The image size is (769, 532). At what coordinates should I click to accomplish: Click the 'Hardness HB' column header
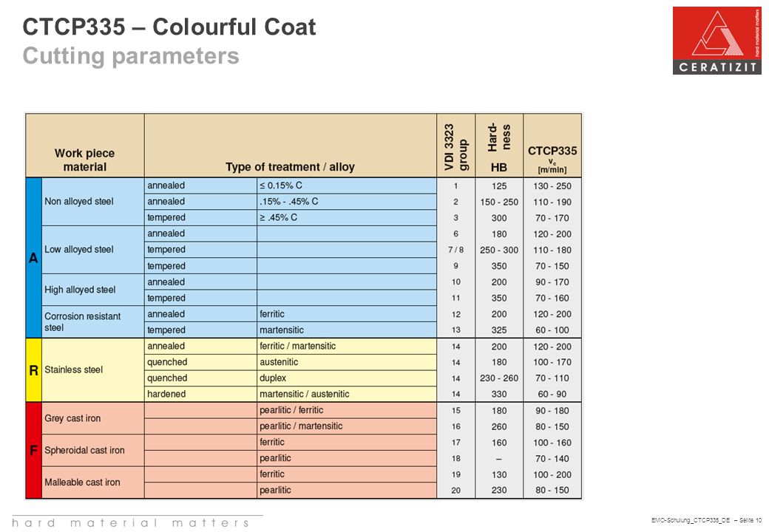[x=499, y=146]
